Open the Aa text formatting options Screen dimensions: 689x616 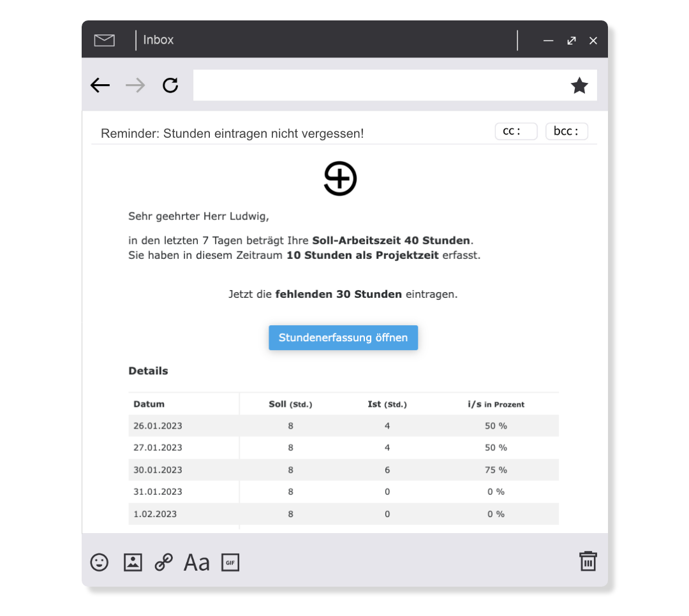coord(196,562)
